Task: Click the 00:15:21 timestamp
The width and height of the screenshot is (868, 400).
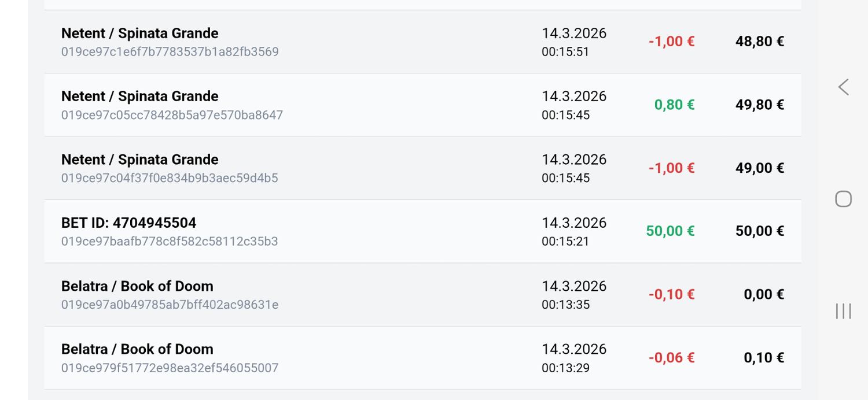Action: click(565, 241)
